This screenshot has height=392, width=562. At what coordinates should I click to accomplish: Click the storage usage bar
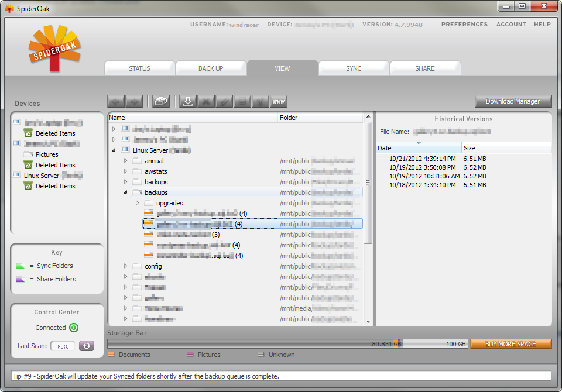pos(287,344)
